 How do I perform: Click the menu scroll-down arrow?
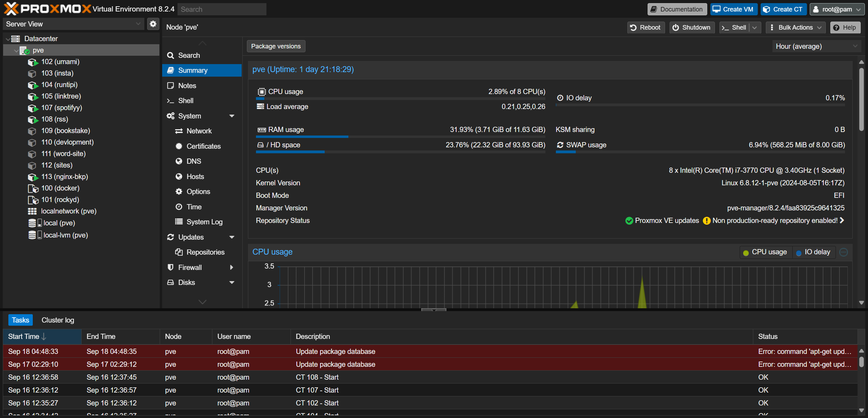tap(202, 302)
